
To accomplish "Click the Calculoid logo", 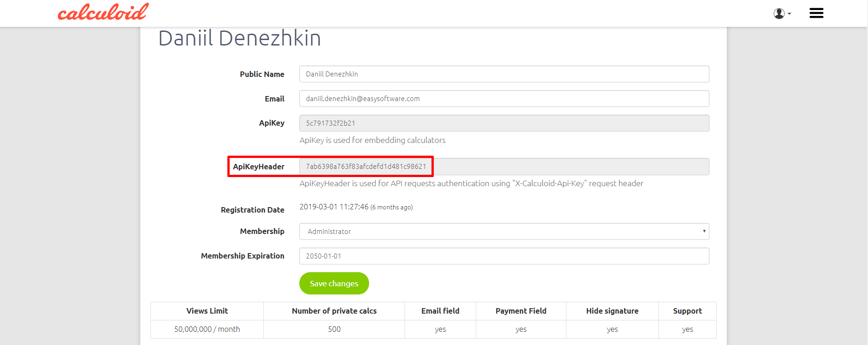I will [x=103, y=12].
